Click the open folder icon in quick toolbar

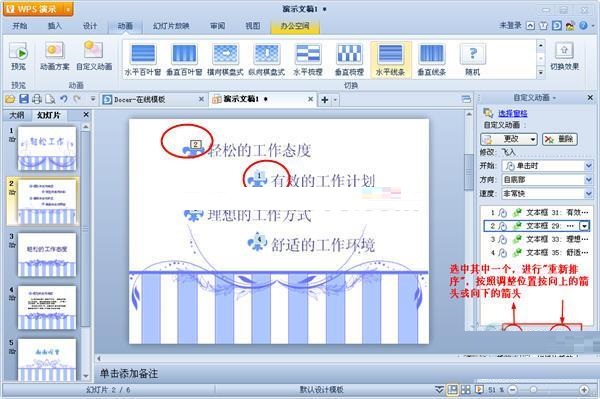point(10,99)
